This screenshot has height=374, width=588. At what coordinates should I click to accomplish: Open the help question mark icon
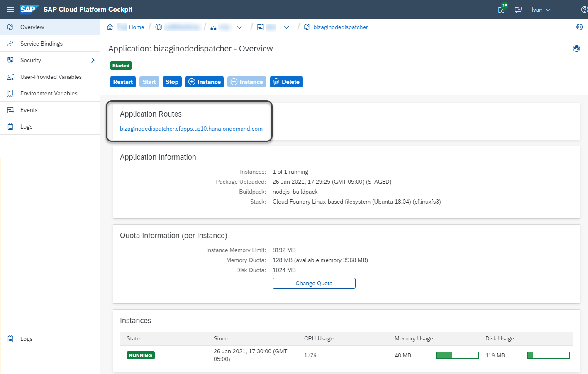pyautogui.click(x=584, y=10)
